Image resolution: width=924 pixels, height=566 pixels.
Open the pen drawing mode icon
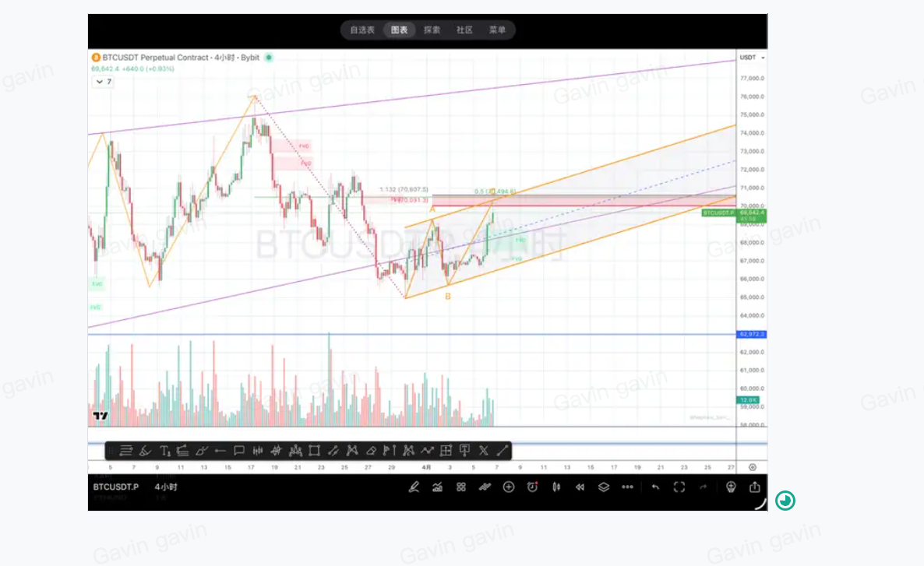[414, 487]
